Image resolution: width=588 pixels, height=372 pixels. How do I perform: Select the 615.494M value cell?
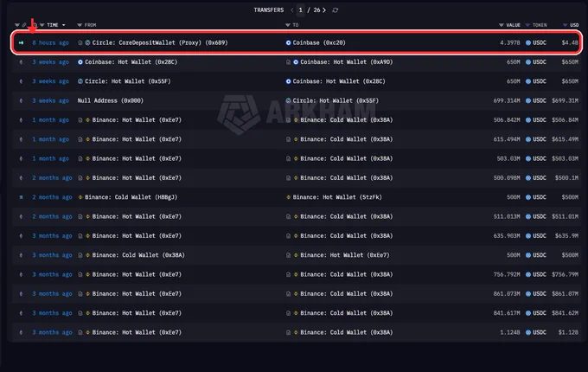click(507, 139)
